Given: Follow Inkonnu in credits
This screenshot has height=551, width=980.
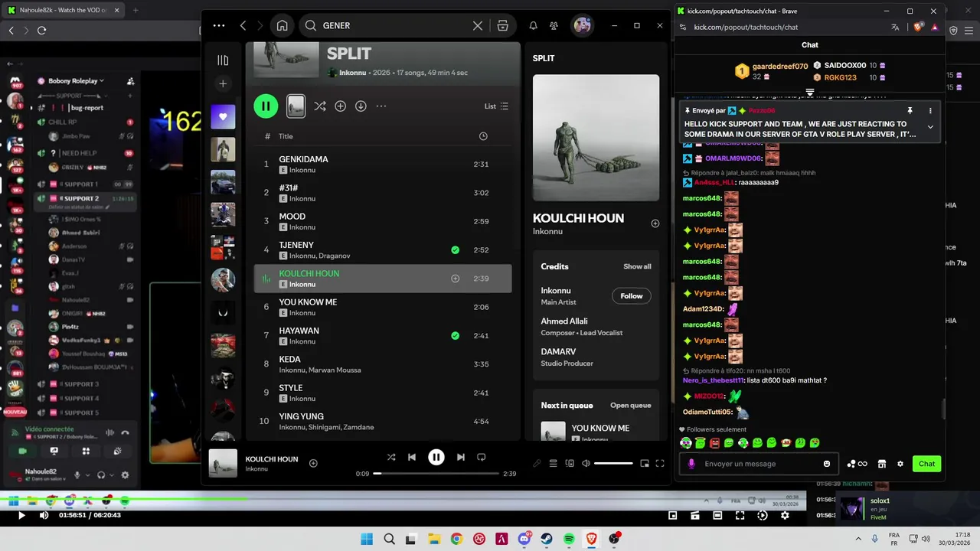Looking at the screenshot, I should click(x=632, y=296).
